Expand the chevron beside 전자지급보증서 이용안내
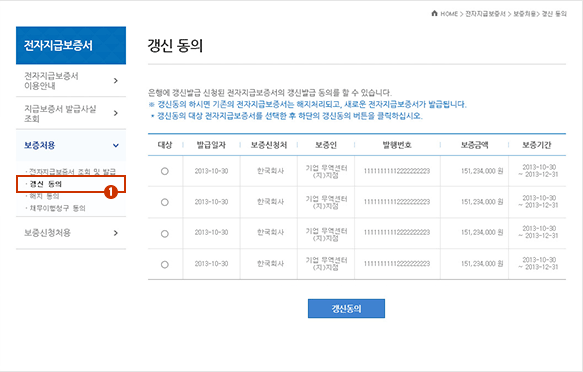583x372 pixels. (x=116, y=81)
